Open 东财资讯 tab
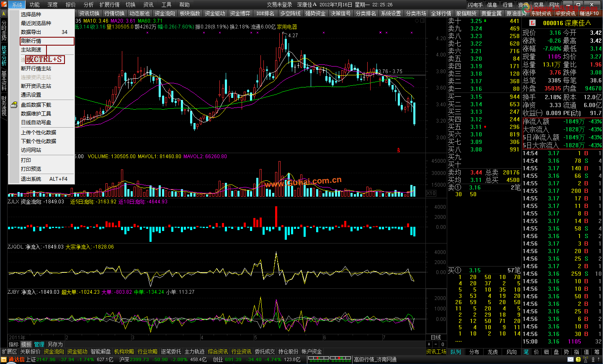The height and width of the screenshot is (364, 603). [541, 13]
